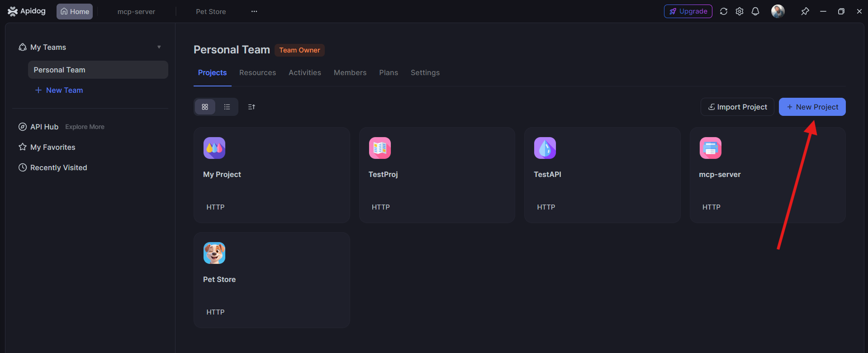Screen dimensions: 868x353
Task: Switch to the Pet Store top tab
Action: tap(211, 11)
